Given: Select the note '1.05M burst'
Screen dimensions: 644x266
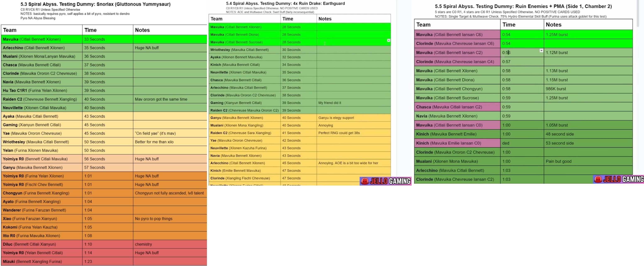Looking at the screenshot, I should [557, 125].
